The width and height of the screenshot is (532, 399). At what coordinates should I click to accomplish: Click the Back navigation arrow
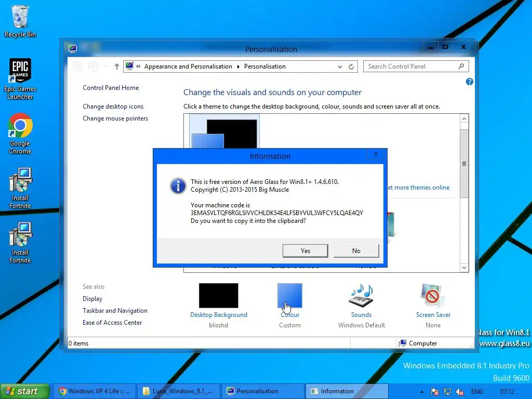[78, 66]
